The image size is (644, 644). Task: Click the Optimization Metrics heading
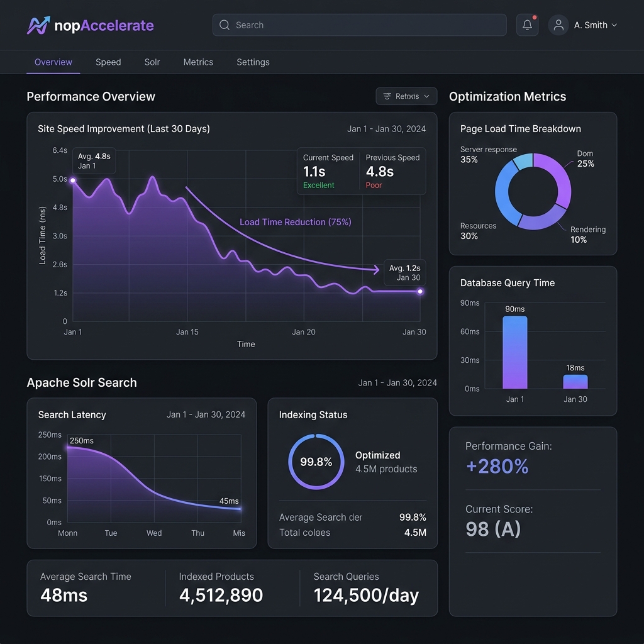pyautogui.click(x=508, y=96)
